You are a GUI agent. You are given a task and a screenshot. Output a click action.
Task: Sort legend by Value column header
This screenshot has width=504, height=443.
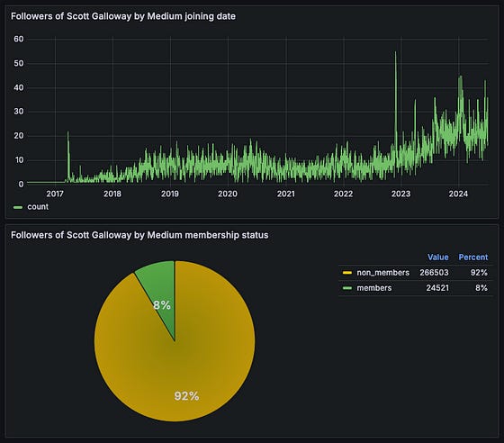437,258
